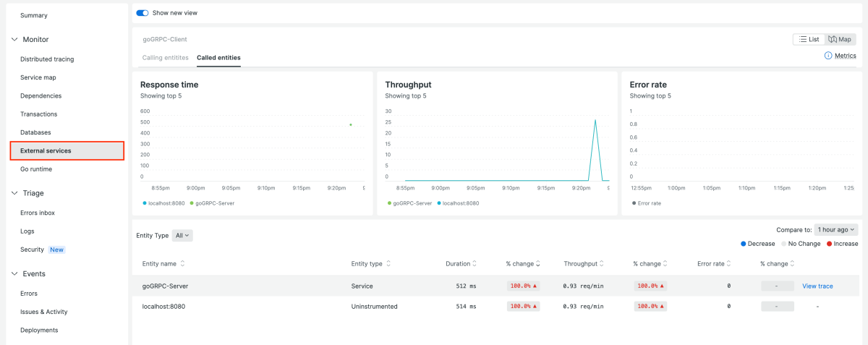This screenshot has width=868, height=345.
Task: Click the sort icon beside Entity name
Action: click(182, 264)
